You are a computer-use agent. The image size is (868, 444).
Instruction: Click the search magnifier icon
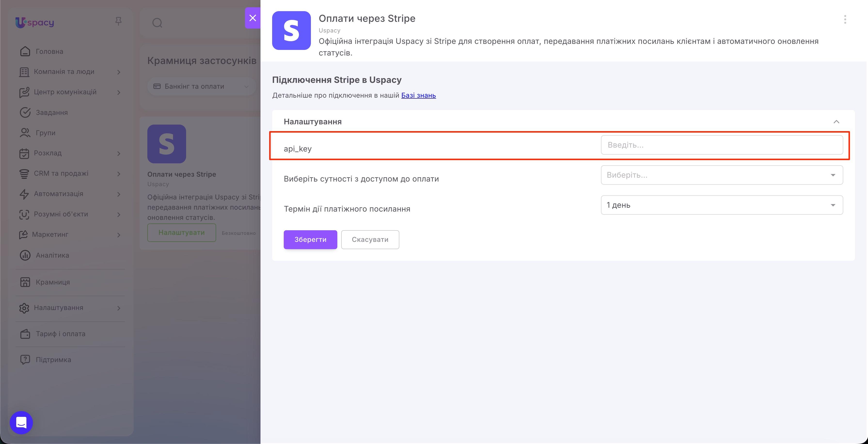(x=157, y=23)
